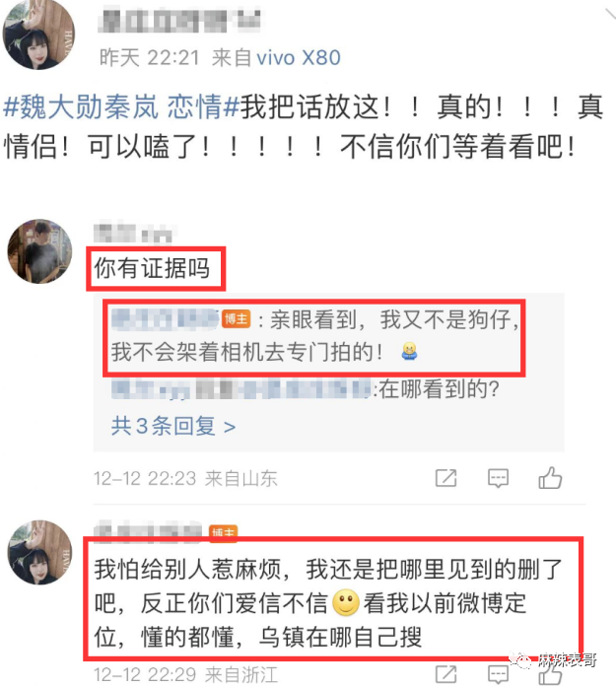This screenshot has height=686, width=616.
Task: Click the blogger reply starting 亲眼看到
Action: pyautogui.click(x=314, y=337)
